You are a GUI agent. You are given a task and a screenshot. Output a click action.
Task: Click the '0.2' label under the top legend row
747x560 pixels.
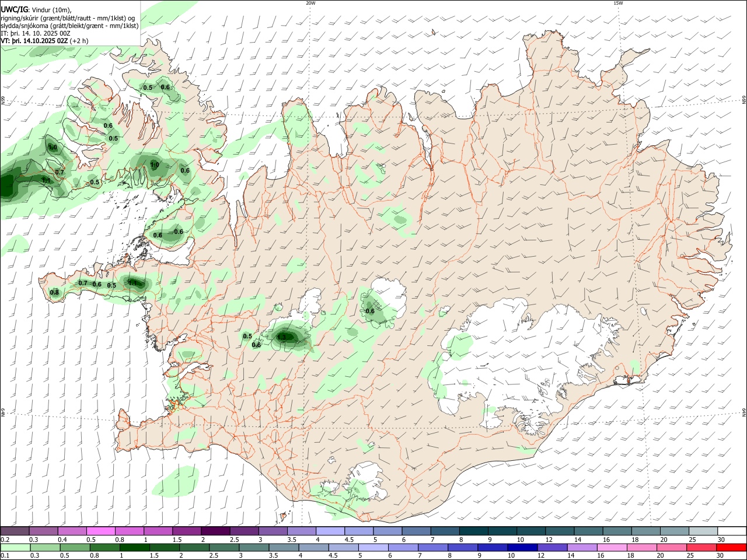pos(5,540)
